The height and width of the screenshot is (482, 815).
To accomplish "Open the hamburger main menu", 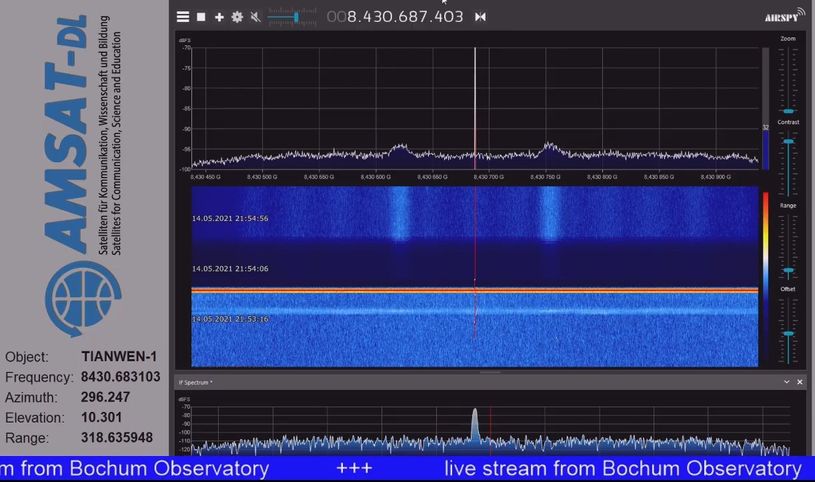I will tap(183, 17).
